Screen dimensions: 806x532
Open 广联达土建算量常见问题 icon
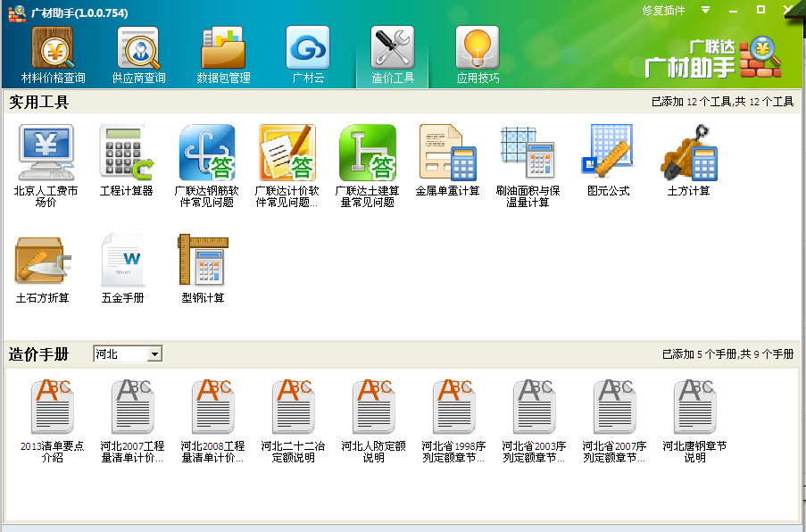click(367, 166)
